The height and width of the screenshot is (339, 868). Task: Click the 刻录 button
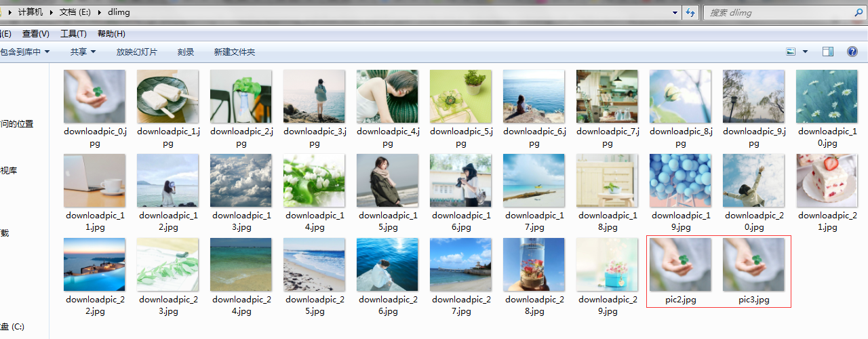click(186, 52)
